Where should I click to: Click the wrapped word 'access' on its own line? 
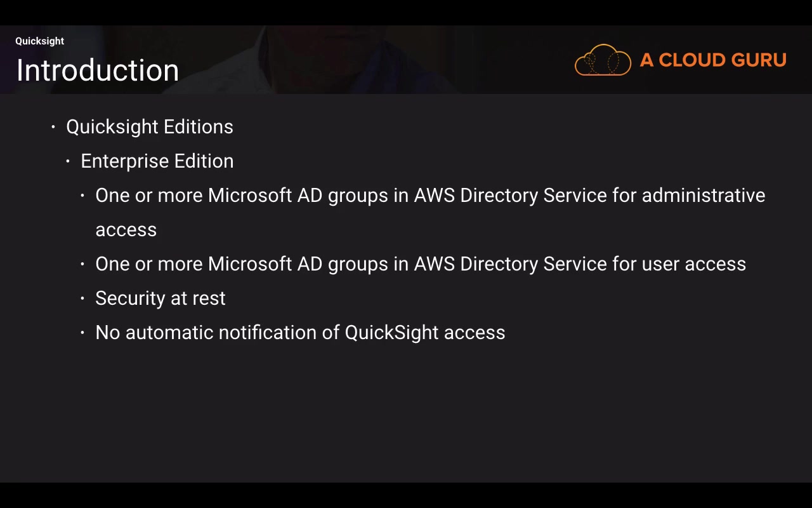point(126,230)
